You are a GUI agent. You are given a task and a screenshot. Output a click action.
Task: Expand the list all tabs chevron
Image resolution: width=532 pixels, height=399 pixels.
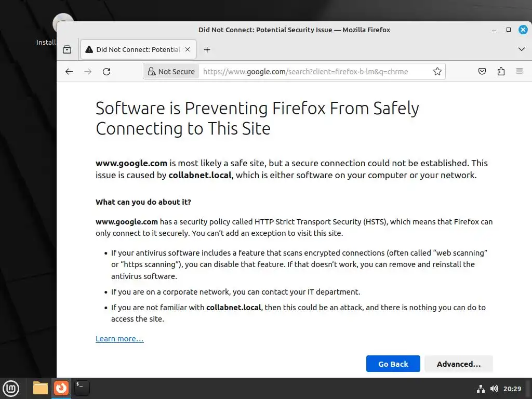[522, 49]
